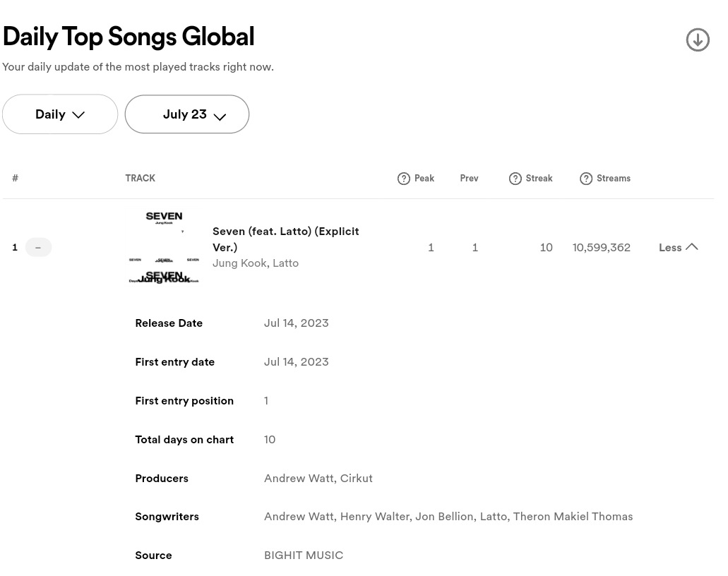Image resolution: width=728 pixels, height=576 pixels.
Task: Open the Daily frequency dropdown
Action: tap(60, 114)
